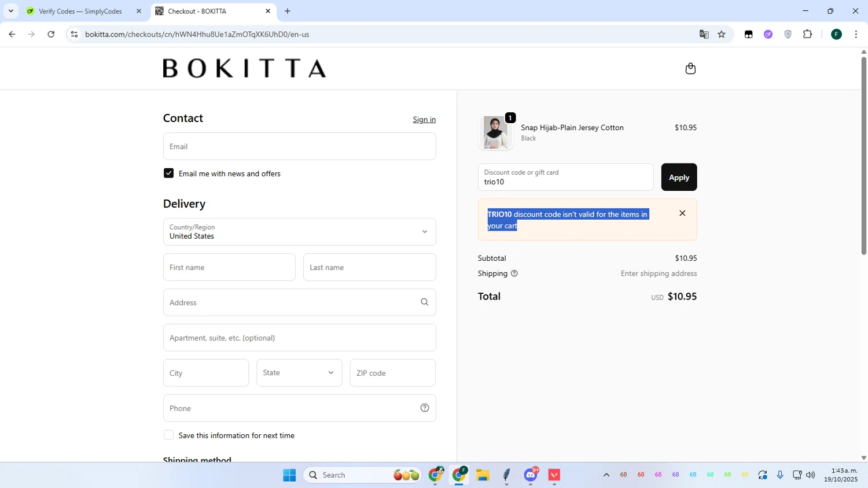Focus the Last name field
The width and height of the screenshot is (868, 488).
pyautogui.click(x=369, y=267)
